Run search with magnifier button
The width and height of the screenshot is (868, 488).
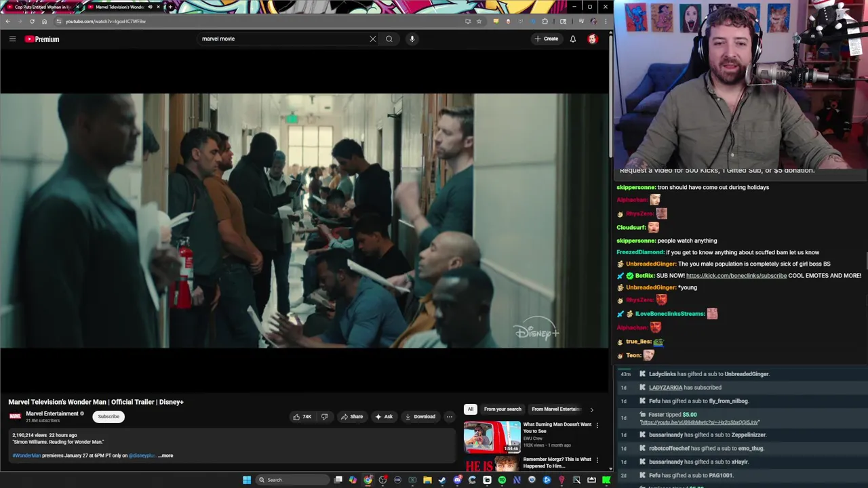[x=389, y=39]
